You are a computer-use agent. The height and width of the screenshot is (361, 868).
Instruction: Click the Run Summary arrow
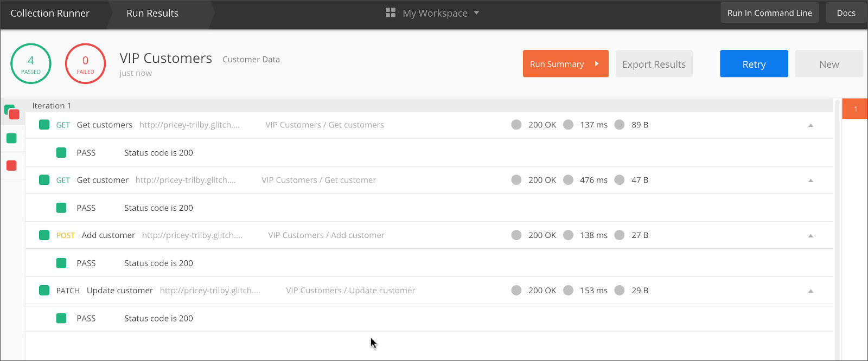(x=597, y=63)
